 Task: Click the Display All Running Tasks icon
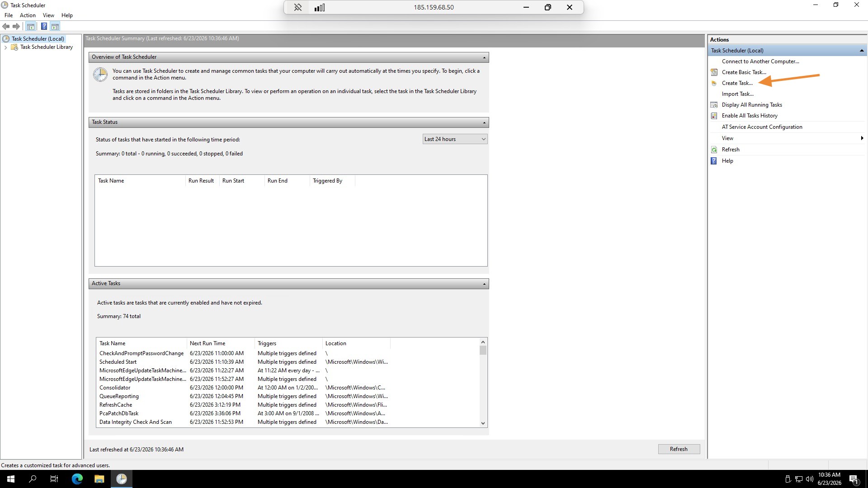point(714,105)
